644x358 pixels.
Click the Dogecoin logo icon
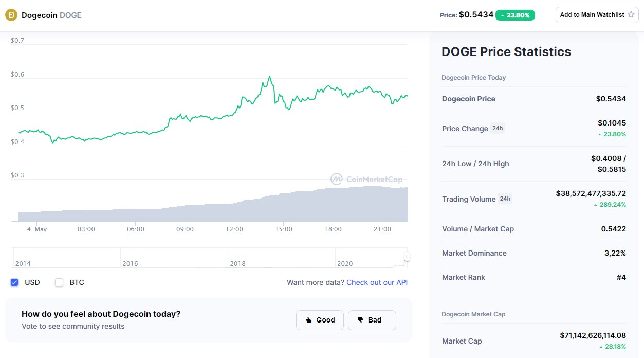click(11, 15)
